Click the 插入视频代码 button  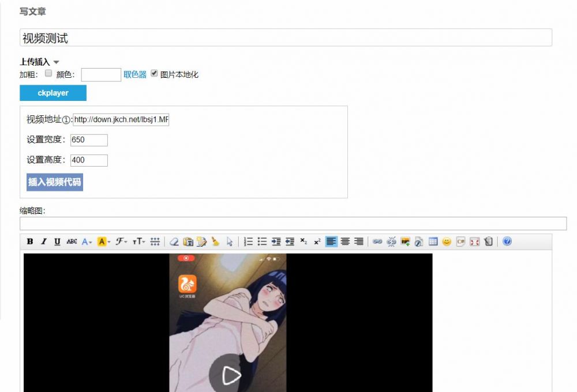coord(55,182)
